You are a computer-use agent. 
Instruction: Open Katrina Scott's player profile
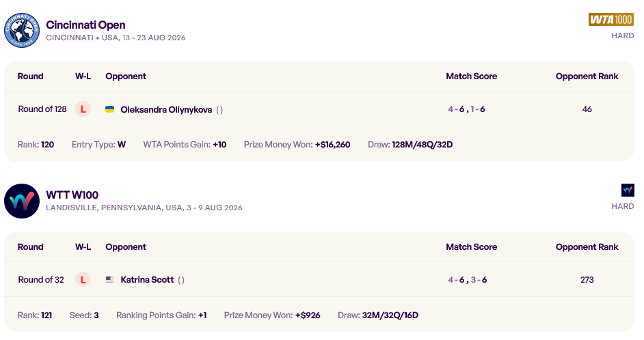pyautogui.click(x=148, y=280)
